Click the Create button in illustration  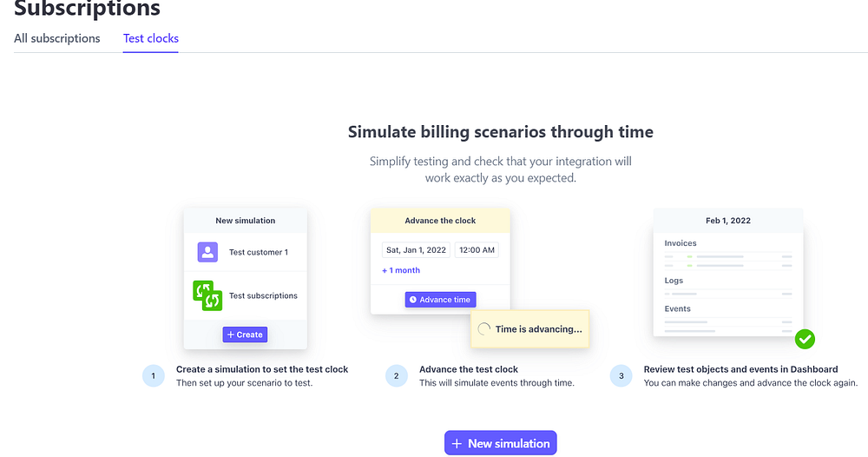(x=246, y=334)
